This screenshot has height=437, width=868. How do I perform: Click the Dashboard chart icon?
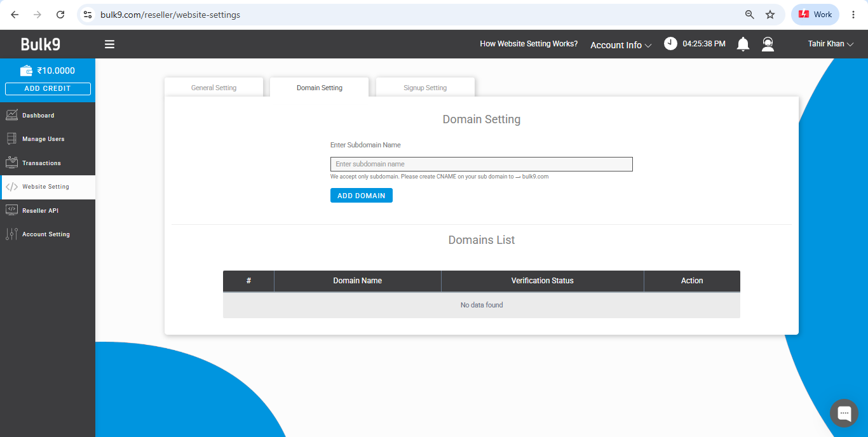point(11,115)
